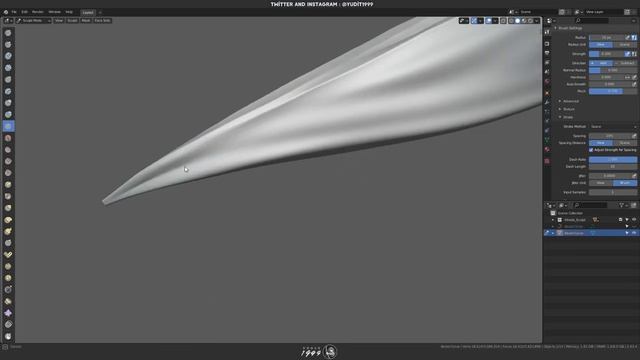Open the View Layer properties tab
Image resolution: width=640 pixels, height=360 pixels.
tap(547, 62)
